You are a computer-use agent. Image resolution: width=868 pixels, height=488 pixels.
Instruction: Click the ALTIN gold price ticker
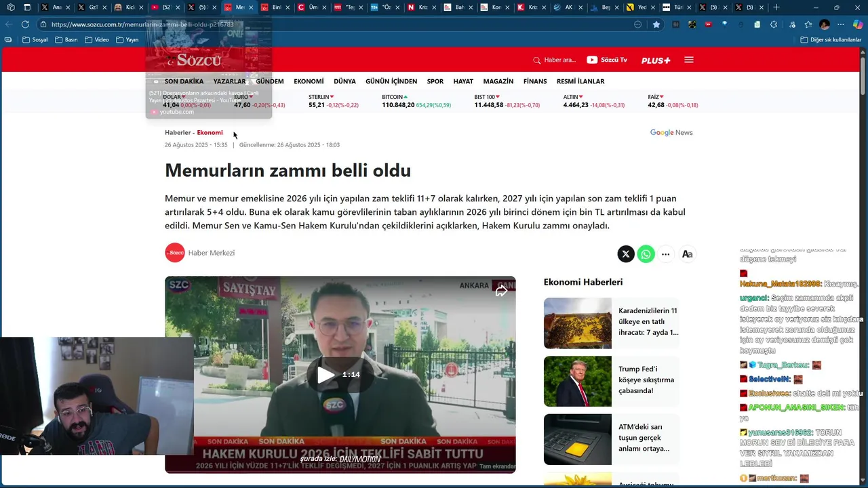pyautogui.click(x=594, y=101)
